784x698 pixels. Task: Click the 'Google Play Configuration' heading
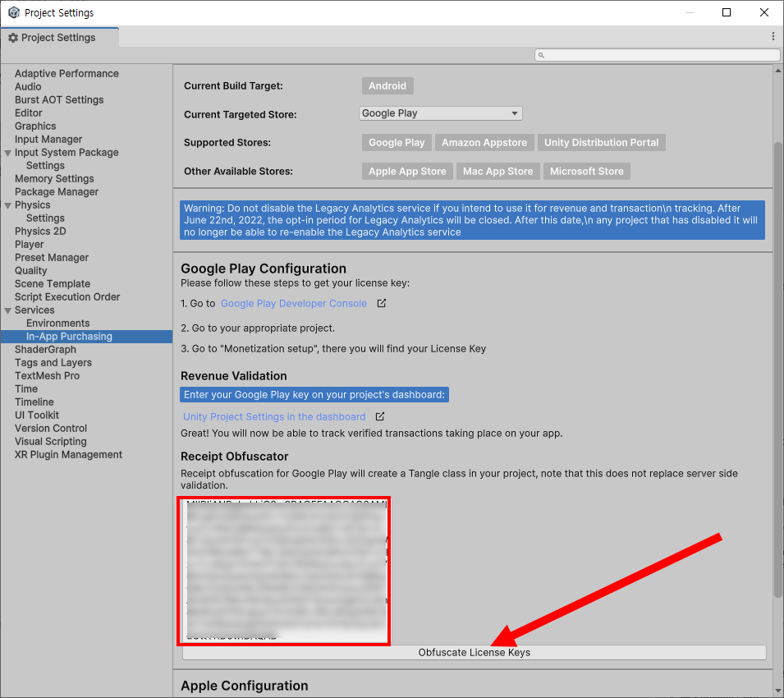(x=264, y=269)
